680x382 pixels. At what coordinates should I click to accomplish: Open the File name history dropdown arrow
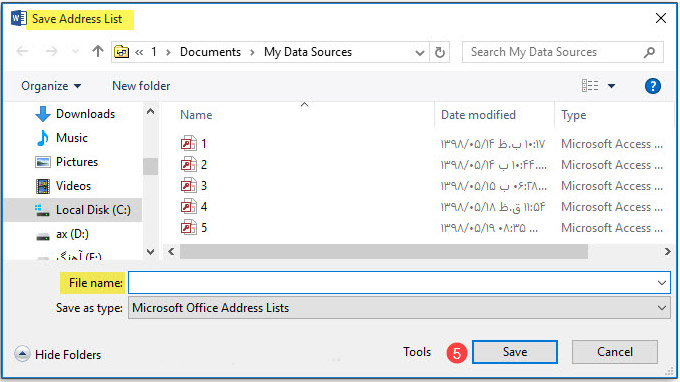click(661, 283)
